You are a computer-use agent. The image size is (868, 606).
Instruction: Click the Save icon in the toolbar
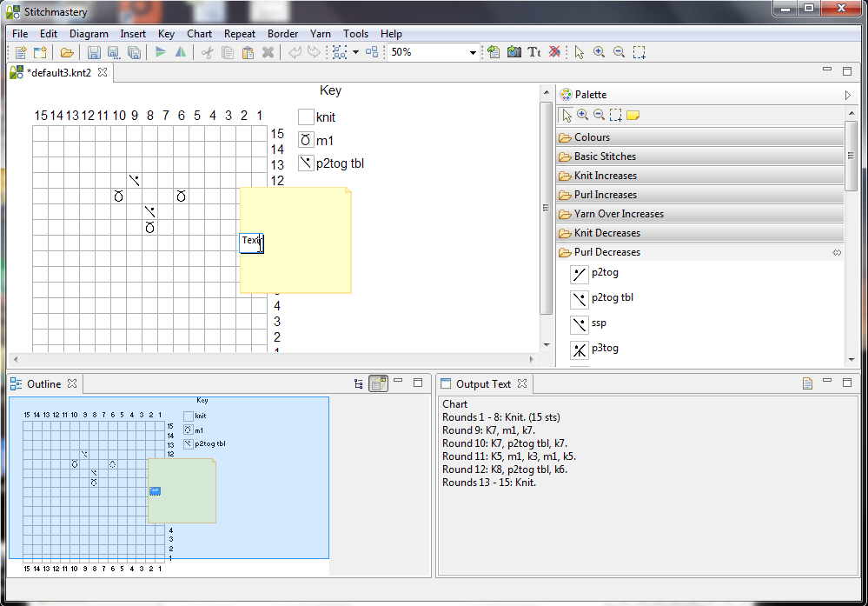pos(94,52)
